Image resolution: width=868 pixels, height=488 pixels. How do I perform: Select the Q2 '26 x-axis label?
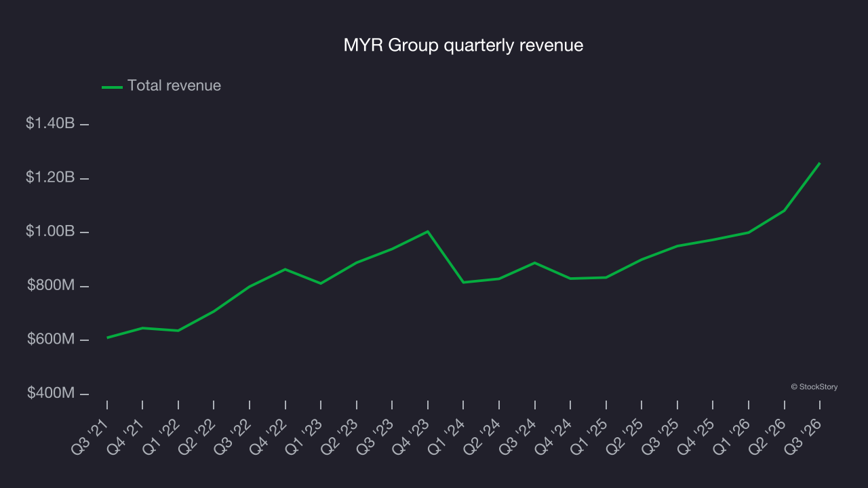pos(766,436)
